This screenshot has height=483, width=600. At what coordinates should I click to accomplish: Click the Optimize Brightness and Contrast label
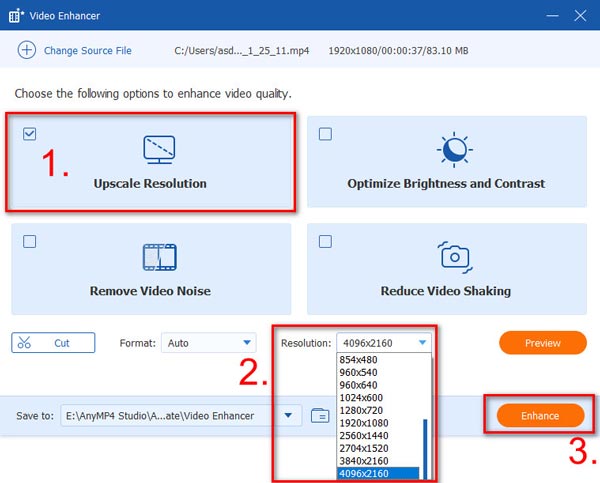tap(446, 183)
